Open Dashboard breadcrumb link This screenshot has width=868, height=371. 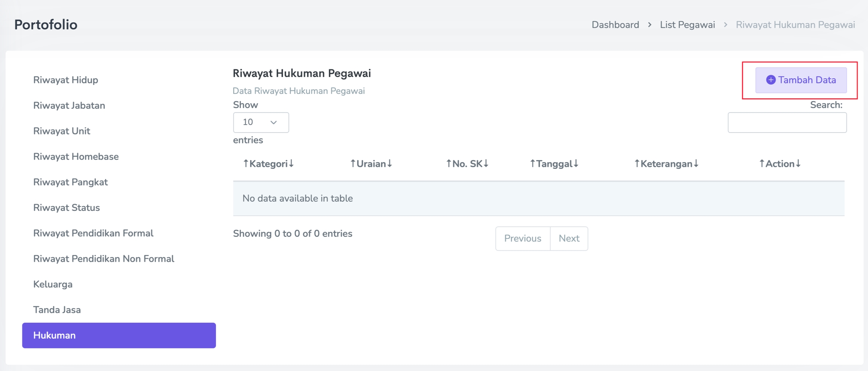pyautogui.click(x=615, y=25)
